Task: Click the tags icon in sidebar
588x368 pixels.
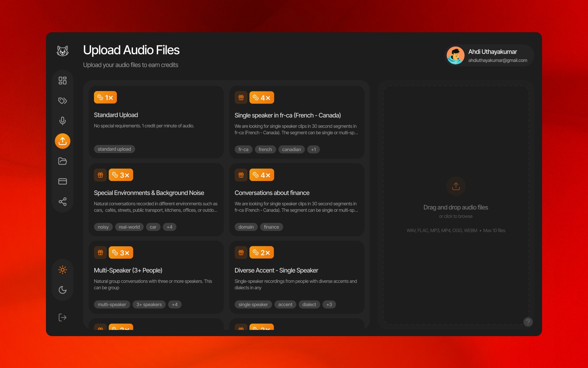Action: (x=62, y=101)
